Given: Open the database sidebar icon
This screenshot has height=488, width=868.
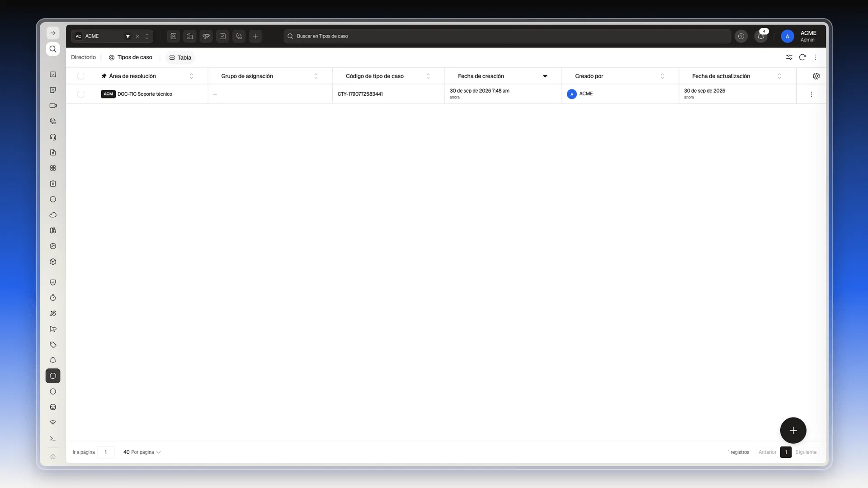Looking at the screenshot, I should point(53,407).
